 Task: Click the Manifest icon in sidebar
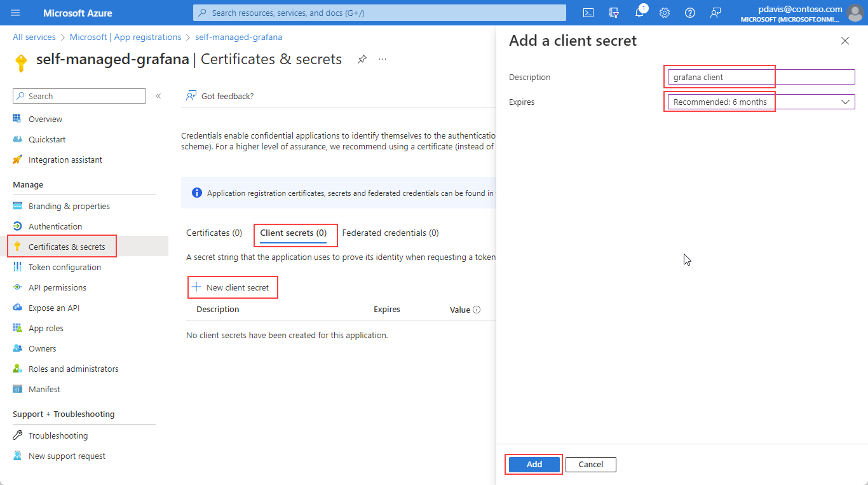(17, 389)
